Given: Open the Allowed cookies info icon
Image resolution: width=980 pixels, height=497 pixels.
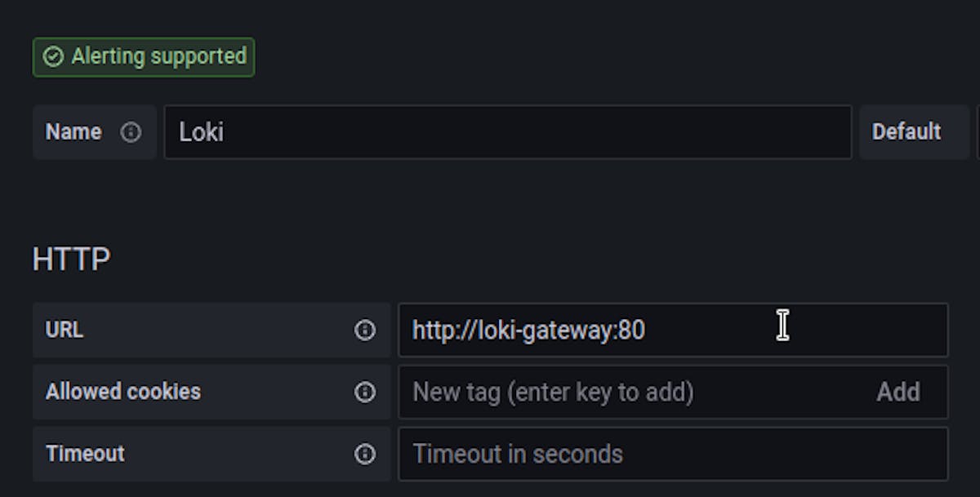Looking at the screenshot, I should click(x=365, y=392).
